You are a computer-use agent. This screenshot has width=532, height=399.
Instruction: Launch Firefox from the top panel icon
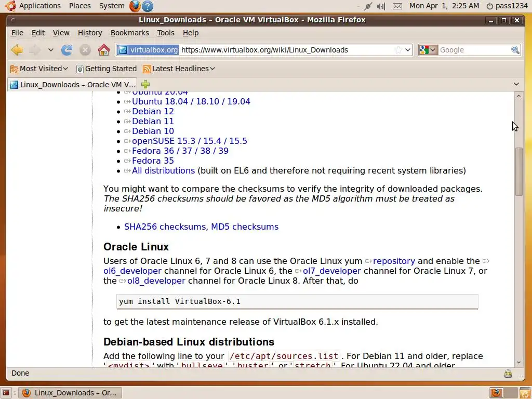tap(135, 6)
